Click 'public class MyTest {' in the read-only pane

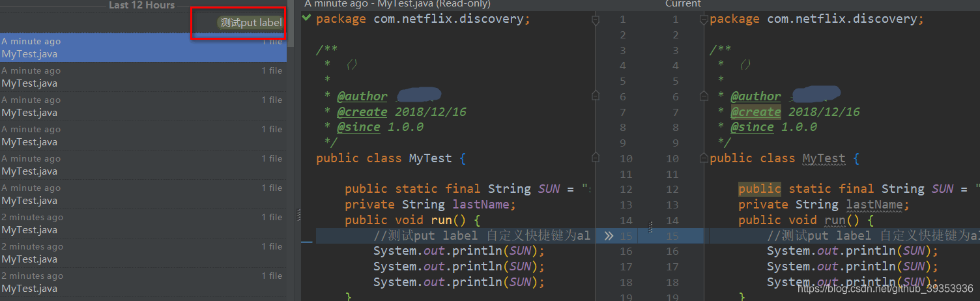[x=391, y=158]
